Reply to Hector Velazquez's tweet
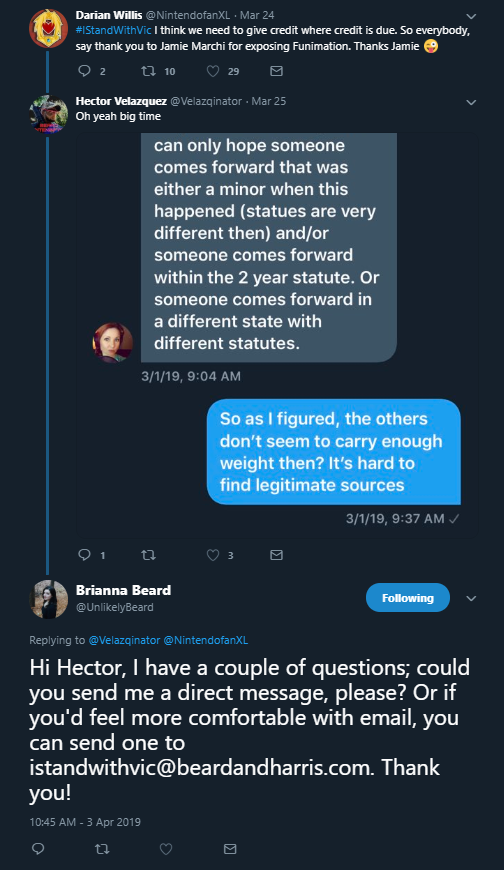504x870 pixels. tap(84, 554)
